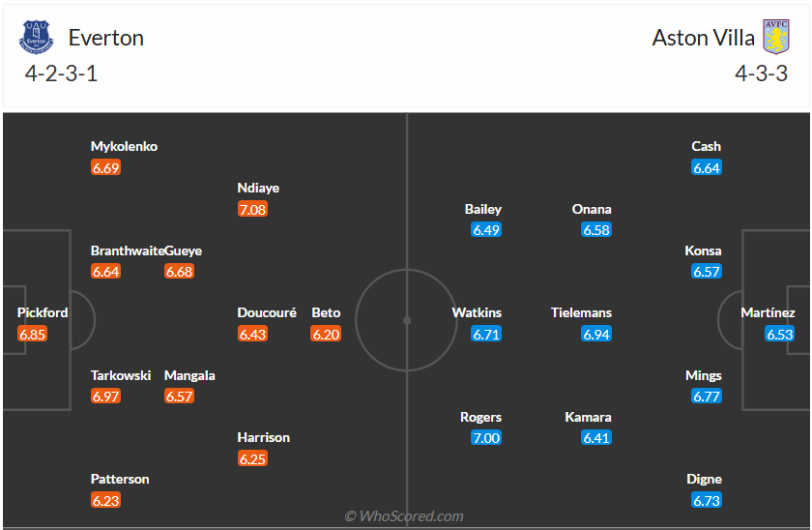Click Harrison's 6.25 rating badge

(x=252, y=458)
